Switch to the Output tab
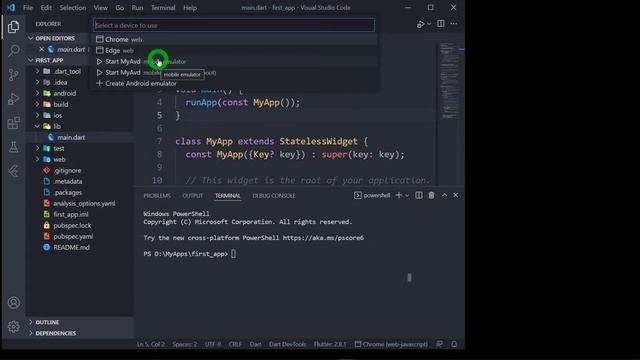 tap(193, 196)
